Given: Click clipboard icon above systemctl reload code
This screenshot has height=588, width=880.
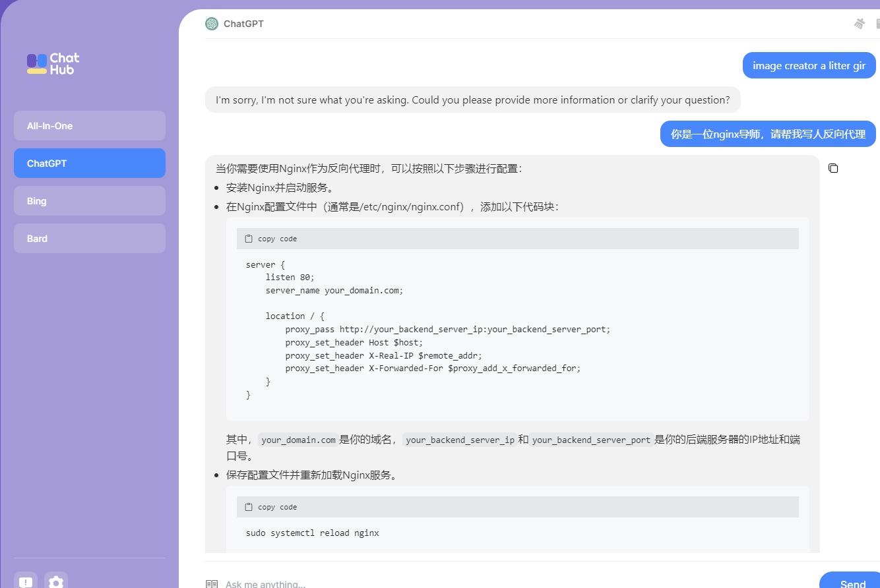Looking at the screenshot, I should coord(249,507).
